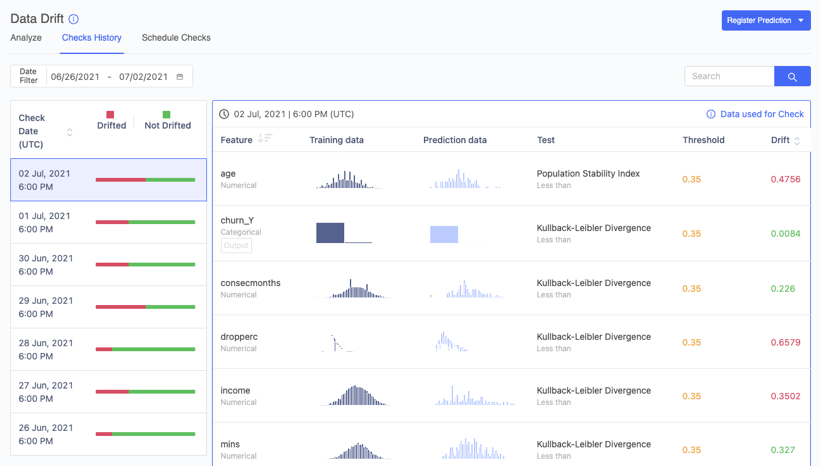Click the info icon beside Data used for Check

[711, 114]
